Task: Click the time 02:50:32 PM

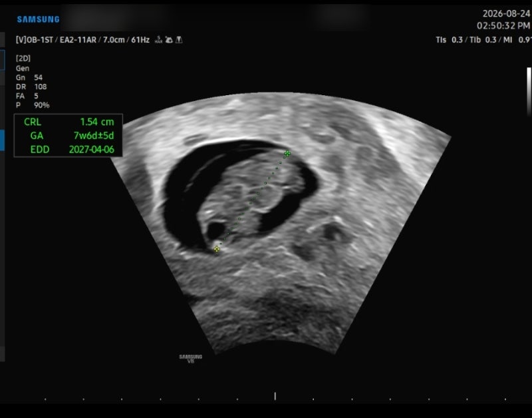Action: click(503, 26)
